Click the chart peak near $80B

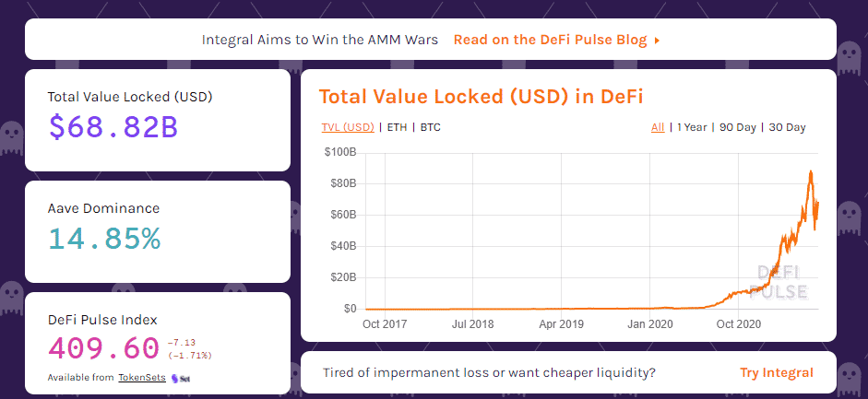coord(810,172)
